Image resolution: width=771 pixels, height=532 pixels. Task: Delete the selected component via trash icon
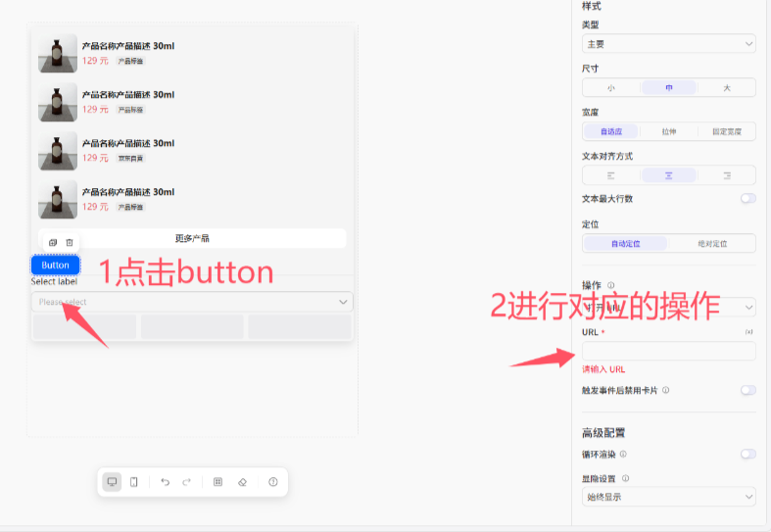(x=70, y=242)
